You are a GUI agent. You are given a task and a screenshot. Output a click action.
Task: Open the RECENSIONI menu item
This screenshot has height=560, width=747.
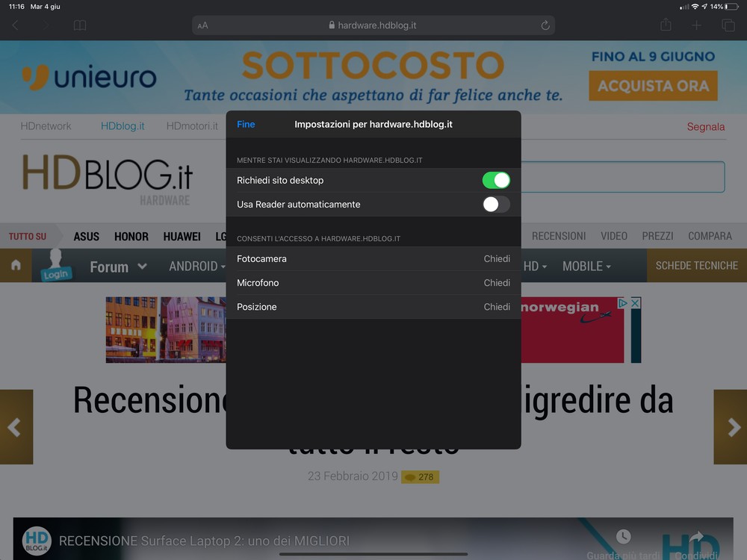point(559,236)
